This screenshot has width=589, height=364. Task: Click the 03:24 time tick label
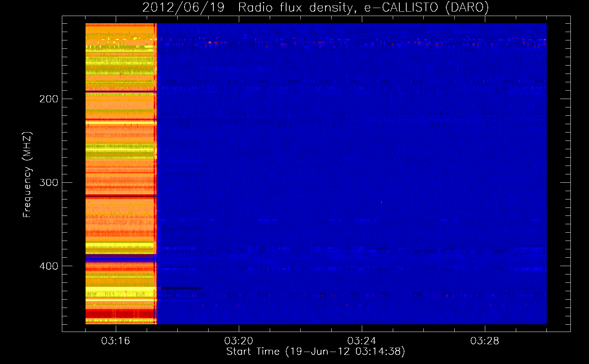(361, 341)
